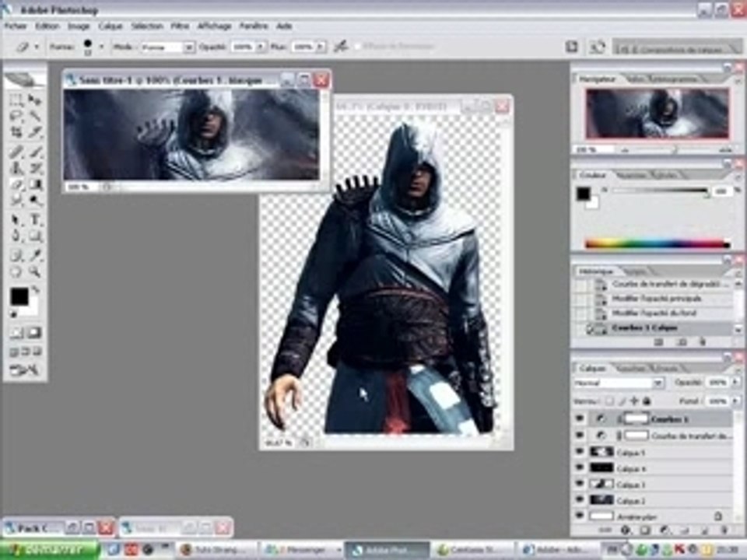This screenshot has width=747, height=560.
Task: Open options bar Flux arrow
Action: tap(320, 47)
